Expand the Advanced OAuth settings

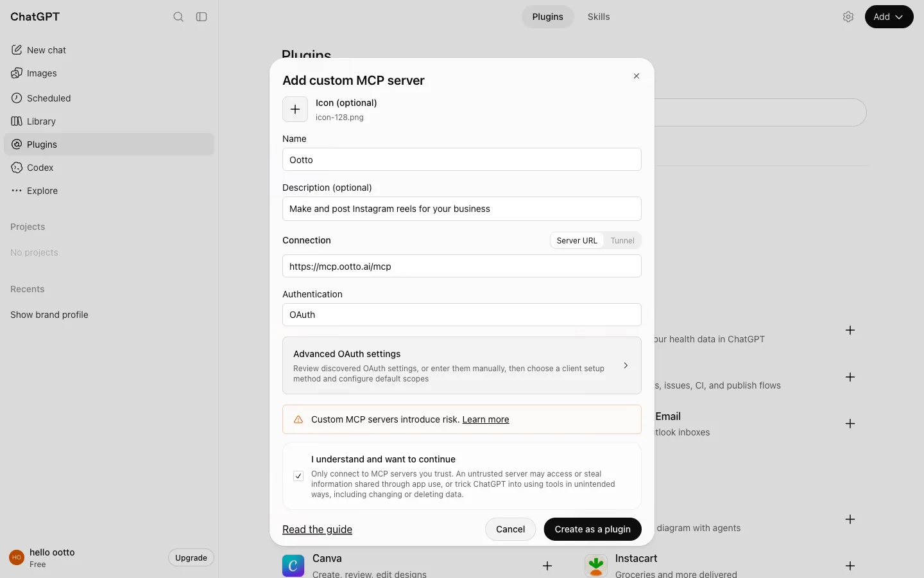pos(462,365)
